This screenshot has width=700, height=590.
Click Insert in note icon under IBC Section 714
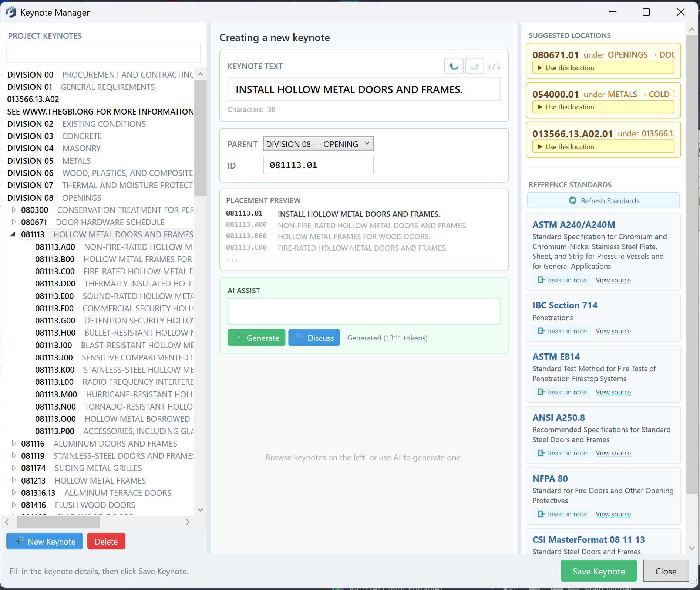(541, 331)
